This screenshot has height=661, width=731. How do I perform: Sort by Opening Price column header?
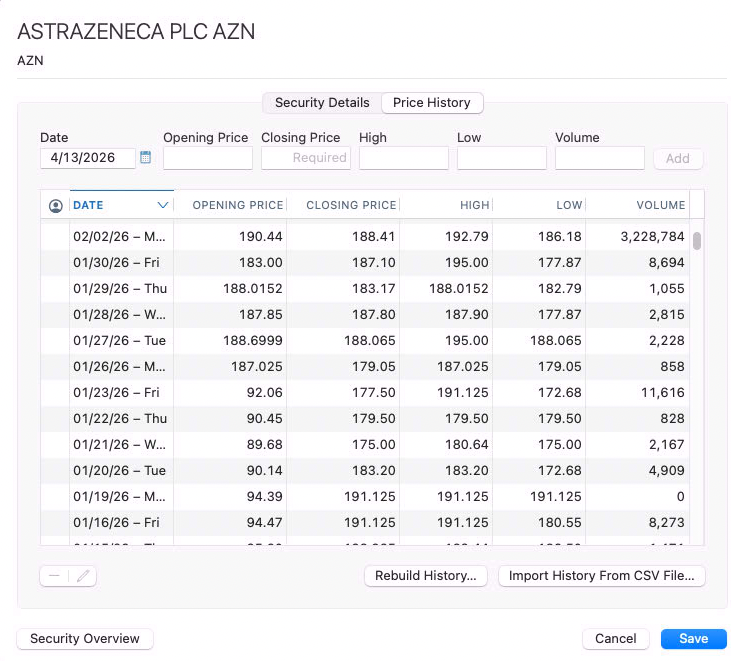point(230,205)
